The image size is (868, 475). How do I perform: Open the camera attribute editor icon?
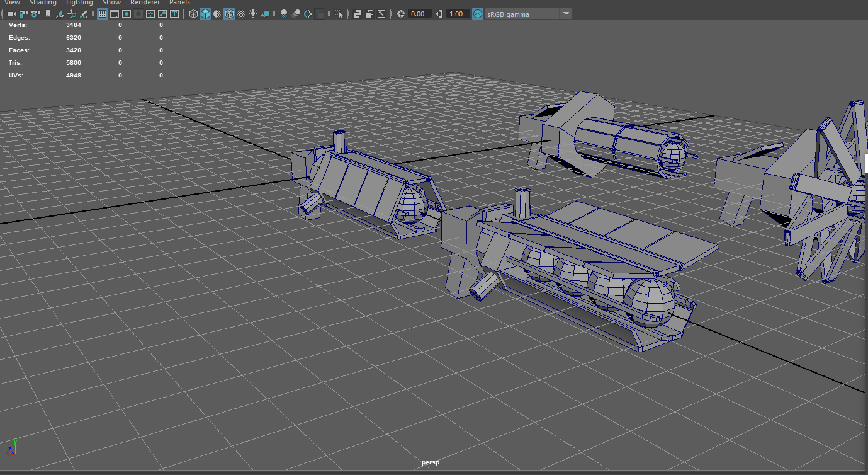tap(37, 13)
